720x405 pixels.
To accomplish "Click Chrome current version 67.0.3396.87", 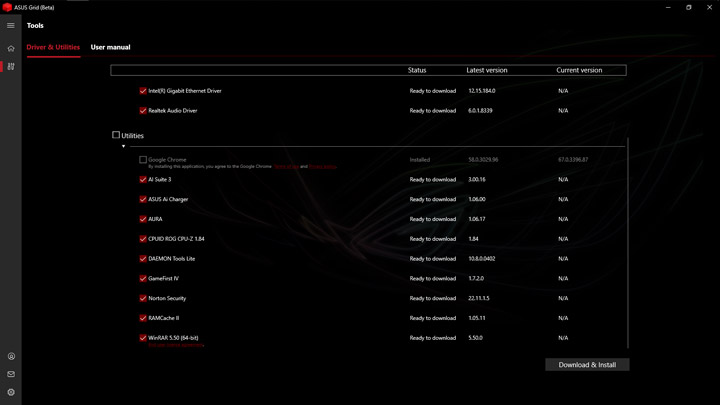I will tap(573, 160).
